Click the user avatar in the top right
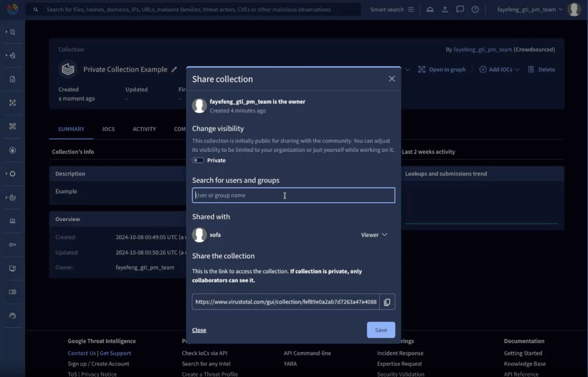The width and height of the screenshot is (588, 377). [574, 9]
